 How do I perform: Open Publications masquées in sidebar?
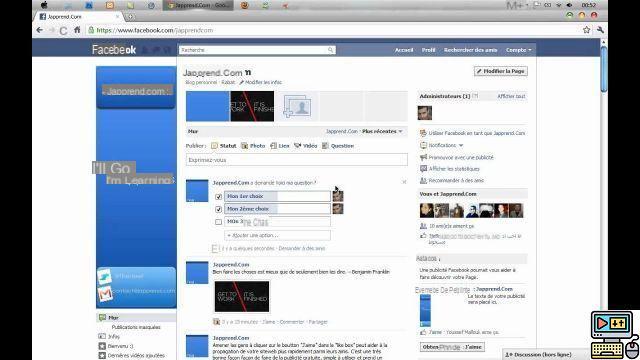pos(136,327)
